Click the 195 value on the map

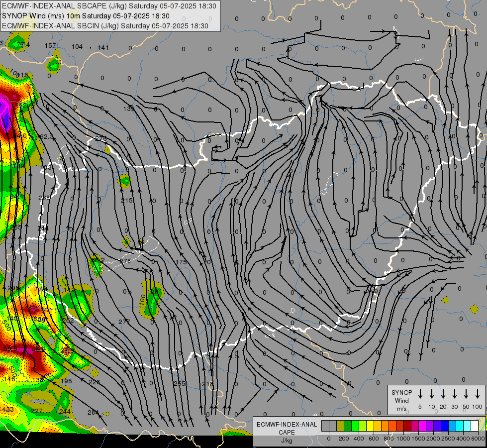[66, 381]
